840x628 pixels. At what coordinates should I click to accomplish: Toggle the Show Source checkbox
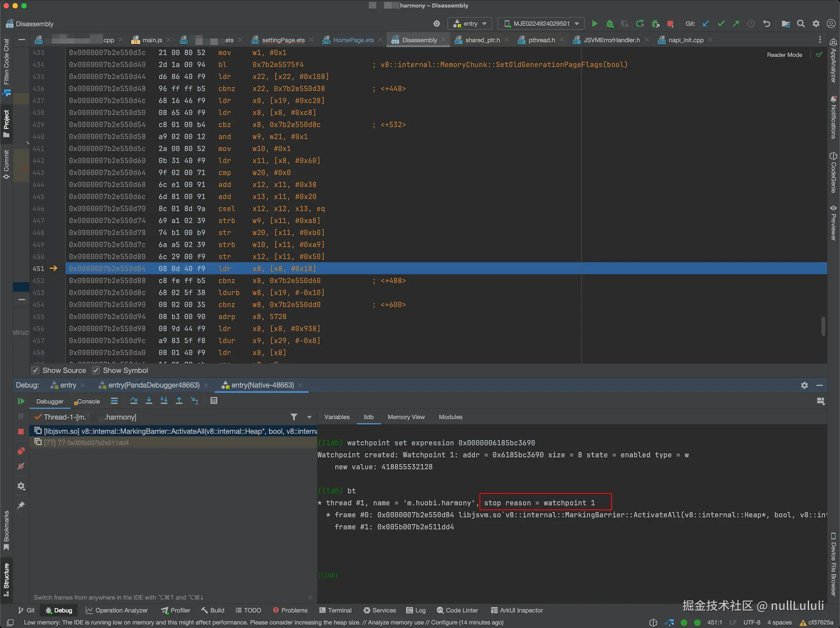tap(36, 370)
